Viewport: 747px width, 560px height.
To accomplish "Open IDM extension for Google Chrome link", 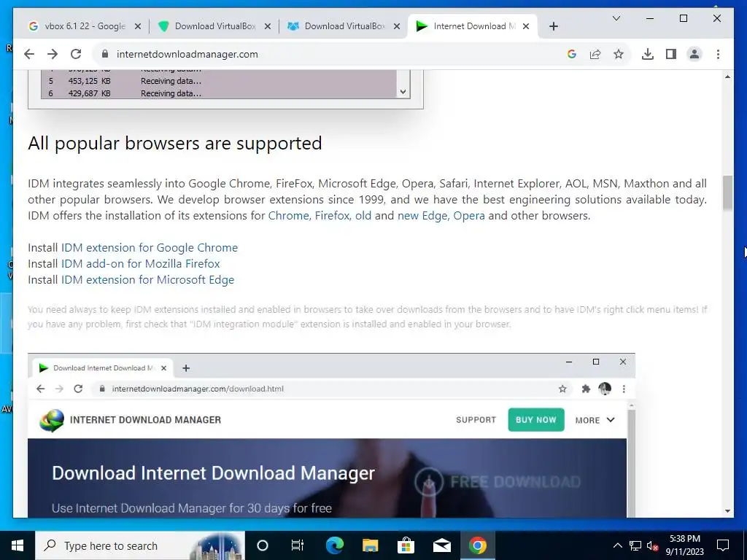I will [x=149, y=248].
